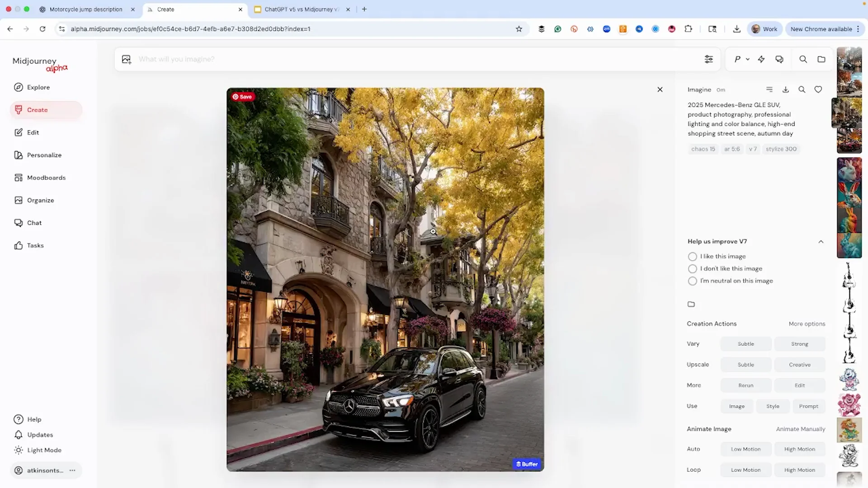The height and width of the screenshot is (488, 868).
Task: Expand the P personalization dropdown
Action: click(742, 59)
